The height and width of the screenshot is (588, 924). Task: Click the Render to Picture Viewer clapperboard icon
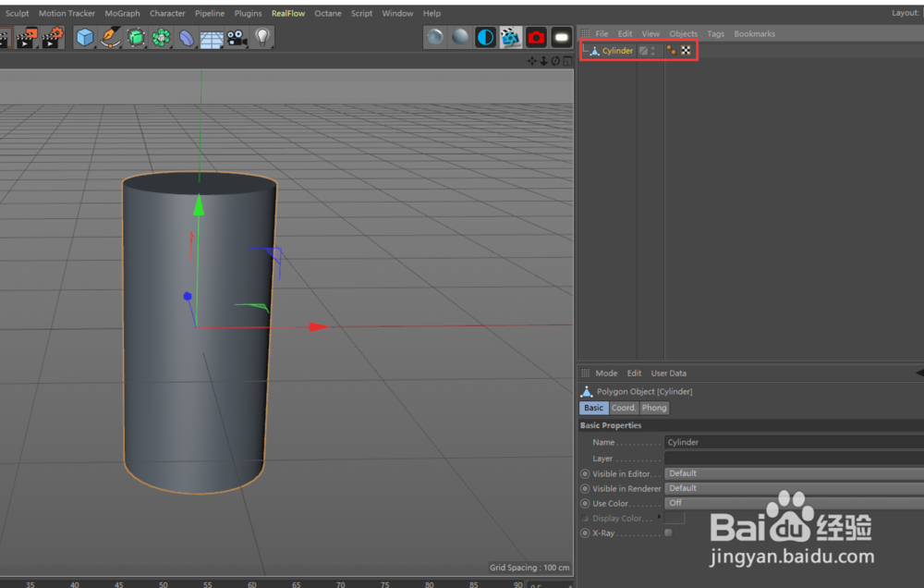pos(27,38)
